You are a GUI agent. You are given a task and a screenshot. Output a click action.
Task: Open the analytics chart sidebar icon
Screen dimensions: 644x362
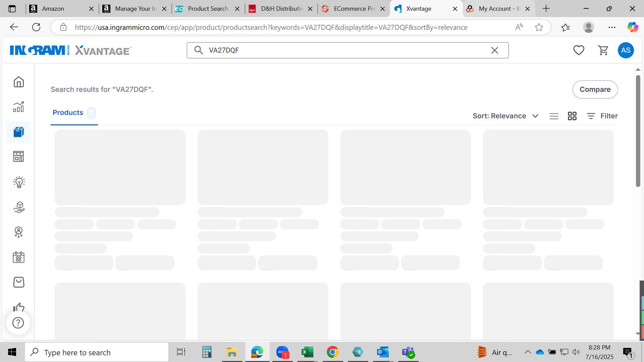coord(18,107)
